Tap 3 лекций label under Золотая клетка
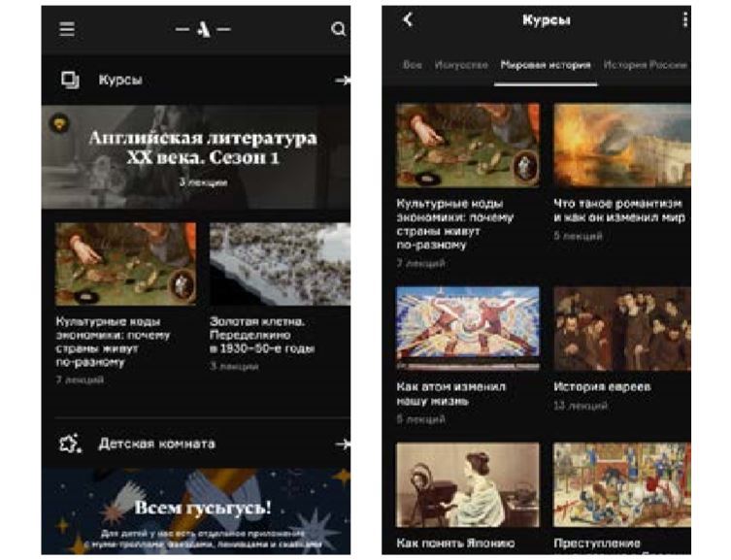Screen dimensions: 731x560 pyautogui.click(x=234, y=366)
